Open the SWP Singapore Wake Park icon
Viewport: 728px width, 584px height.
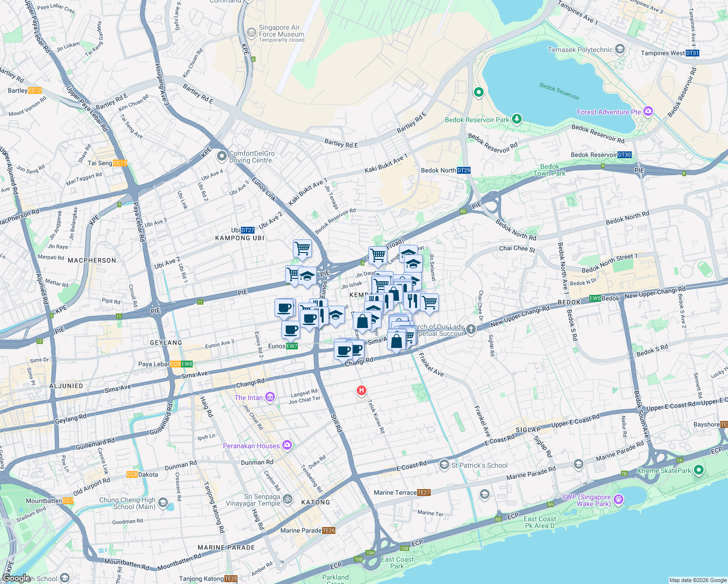click(619, 499)
